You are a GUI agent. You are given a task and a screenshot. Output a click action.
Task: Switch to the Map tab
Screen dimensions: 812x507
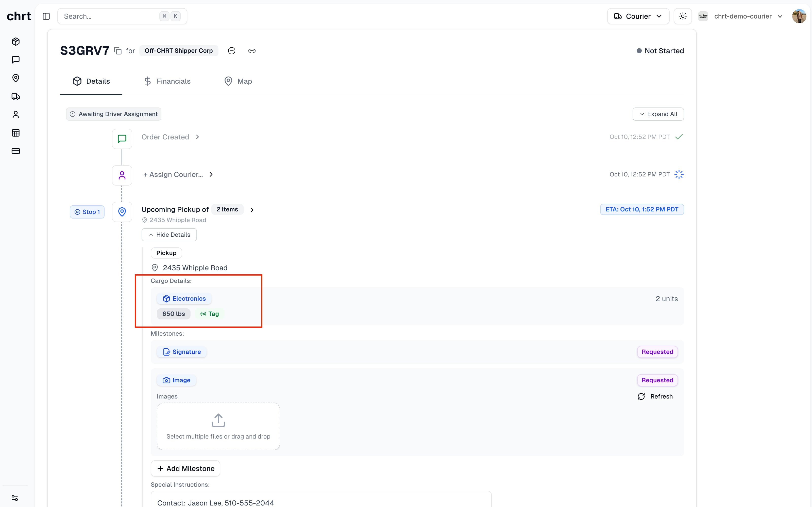pyautogui.click(x=238, y=81)
